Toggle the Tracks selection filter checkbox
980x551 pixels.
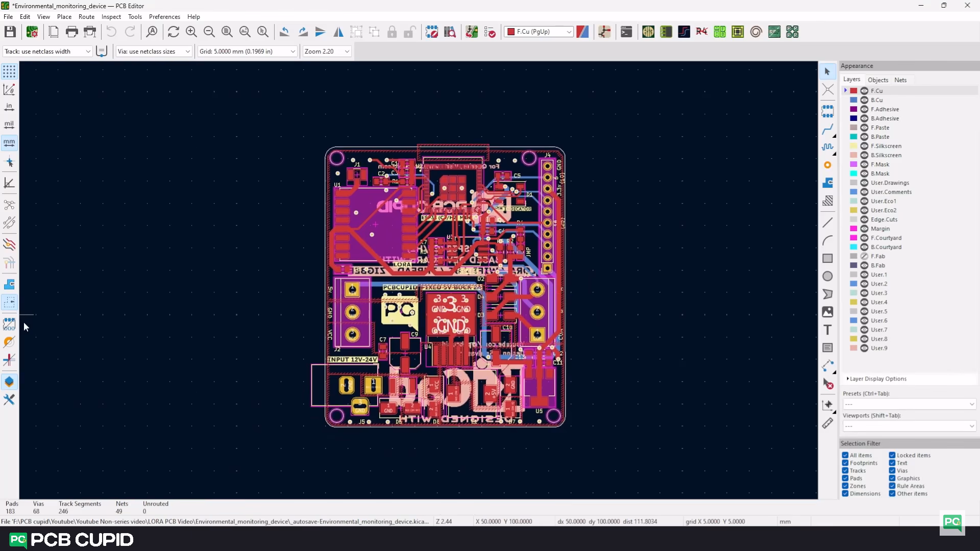coord(845,470)
